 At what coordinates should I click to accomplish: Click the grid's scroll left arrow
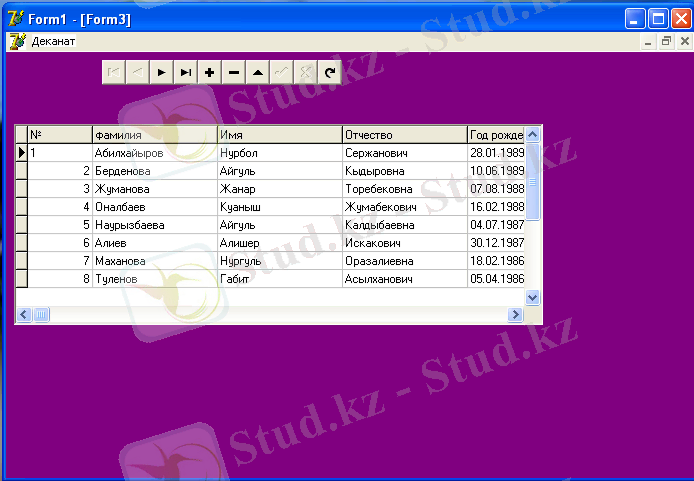[x=22, y=315]
